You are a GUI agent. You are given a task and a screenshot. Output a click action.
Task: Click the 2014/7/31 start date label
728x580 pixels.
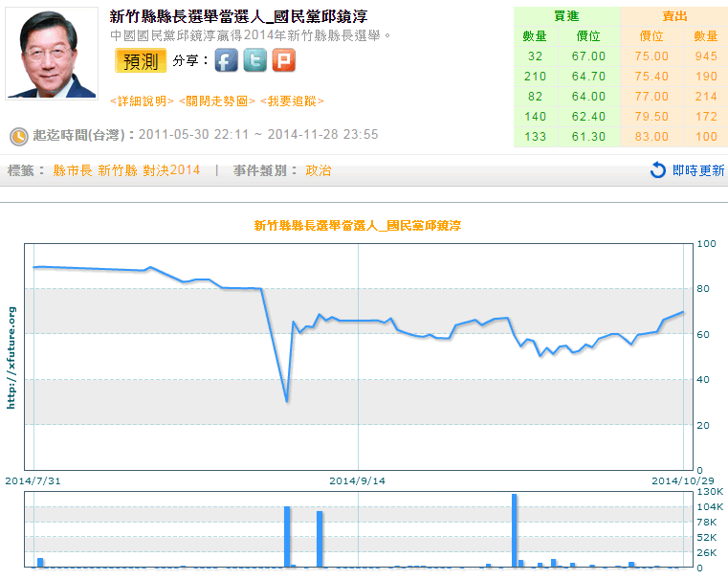coord(33,480)
